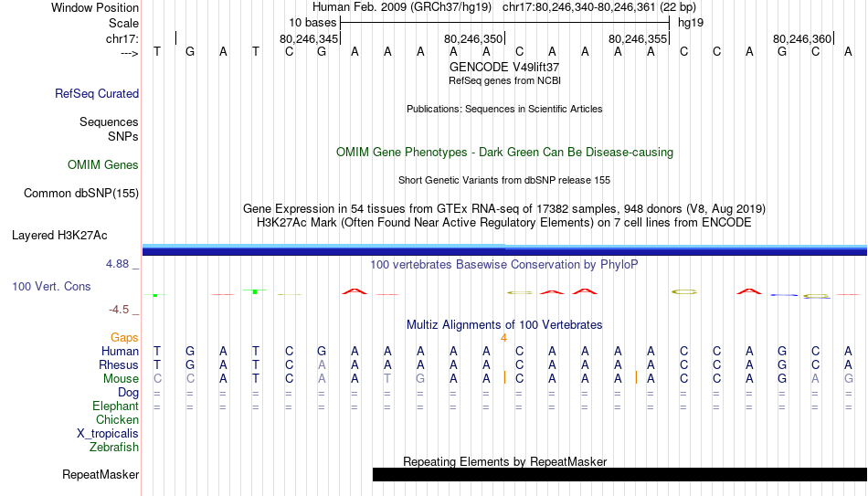
Task: Click the 10 bases scale bar text
Action: (312, 23)
